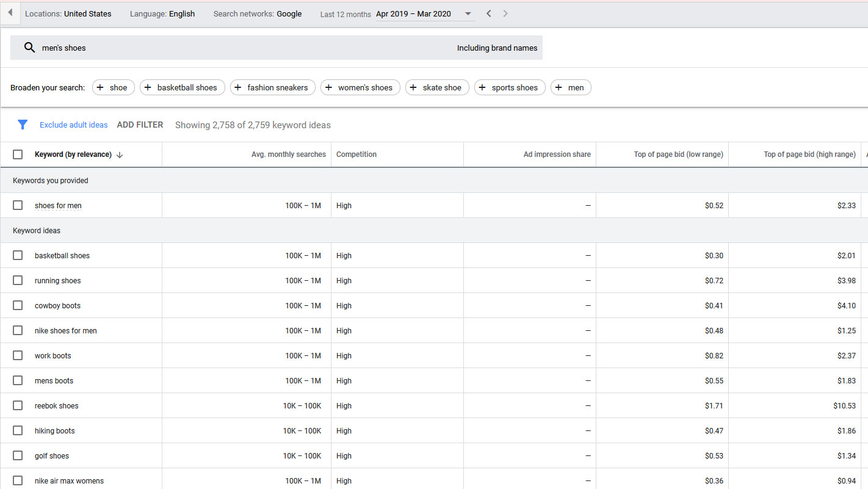Check the 'running shoes' row
This screenshot has height=489, width=868.
point(18,280)
